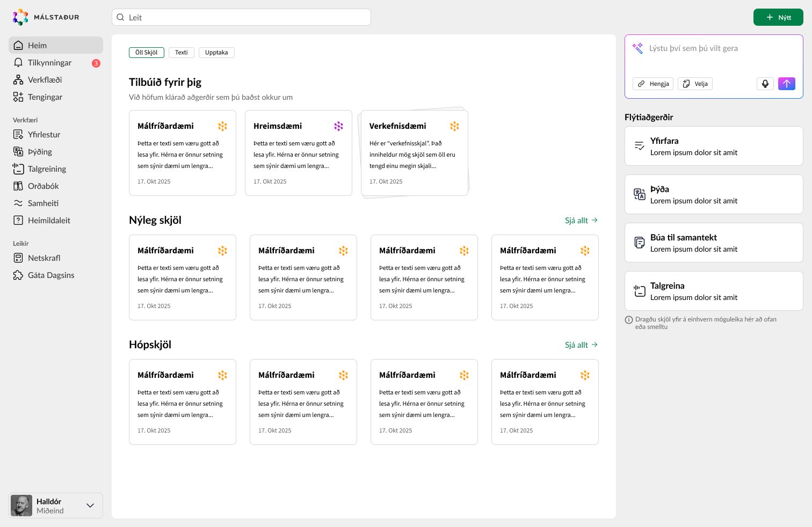This screenshot has width=812, height=527.
Task: Choose the Talgreina quick action
Action: [x=714, y=291]
